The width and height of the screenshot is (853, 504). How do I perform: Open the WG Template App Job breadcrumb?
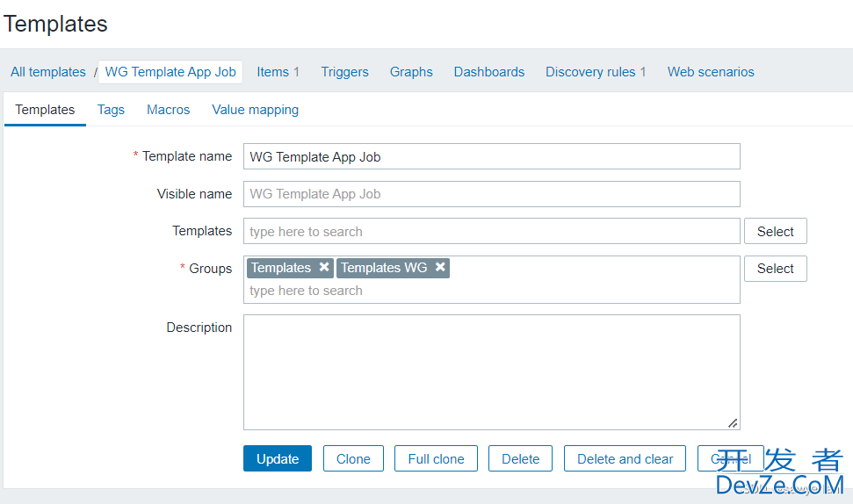[170, 72]
